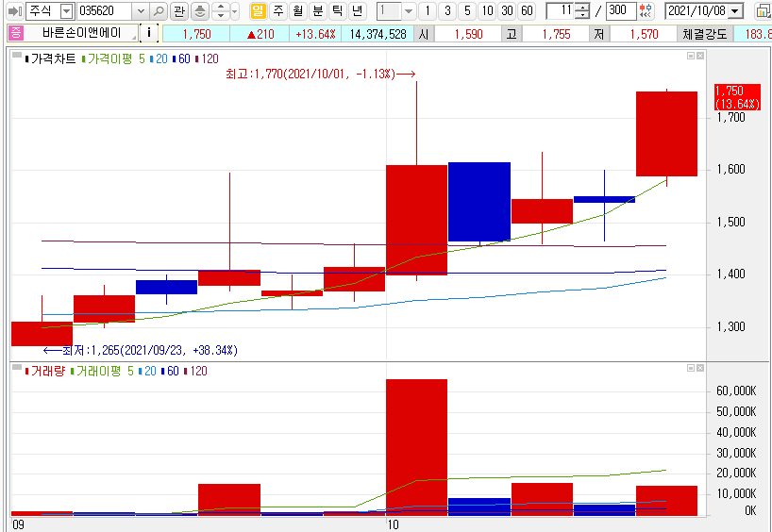Click the candle count field showing 11
772x532 pixels.
click(561, 10)
